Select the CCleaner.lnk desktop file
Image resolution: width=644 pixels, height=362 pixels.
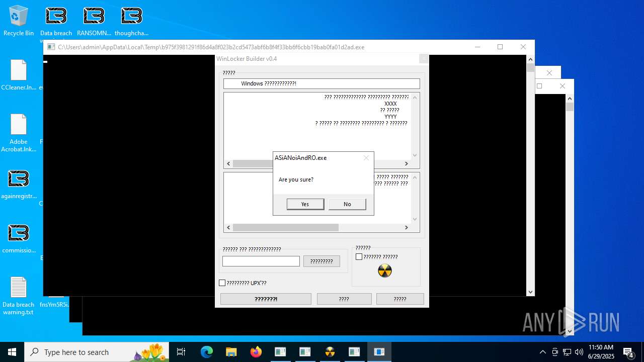point(19,75)
